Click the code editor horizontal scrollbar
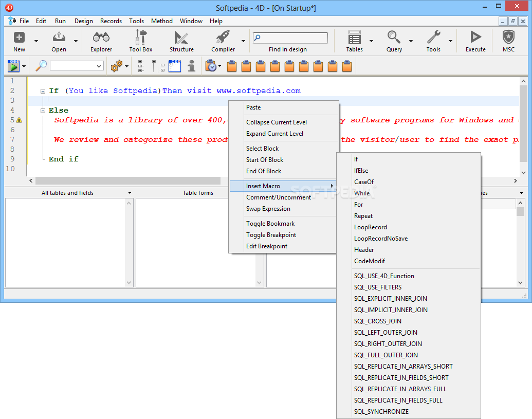Screen dimensions: 532x419 (128, 181)
